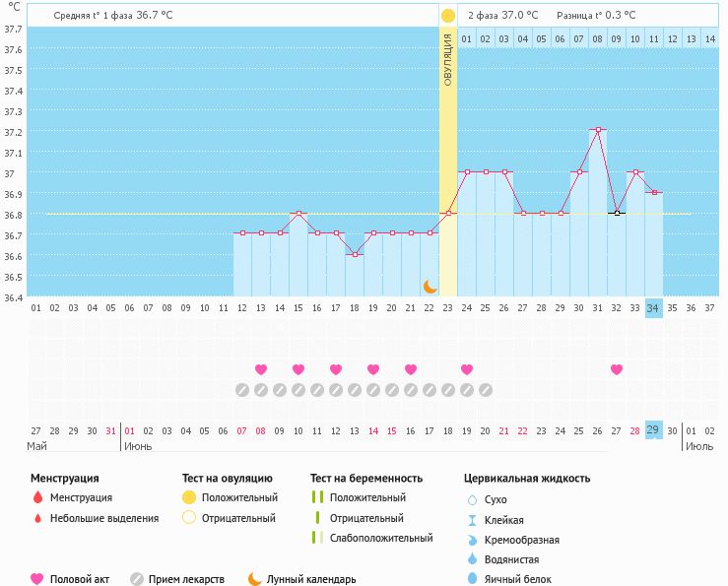Click the 37.2 temperature peak point on day 31
Screen dimensions: 728x586
click(x=598, y=130)
